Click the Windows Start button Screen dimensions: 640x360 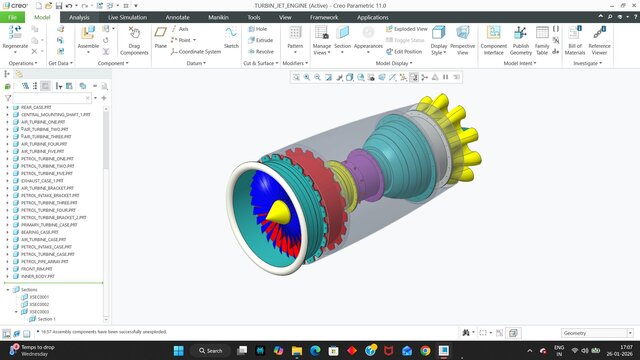179,351
